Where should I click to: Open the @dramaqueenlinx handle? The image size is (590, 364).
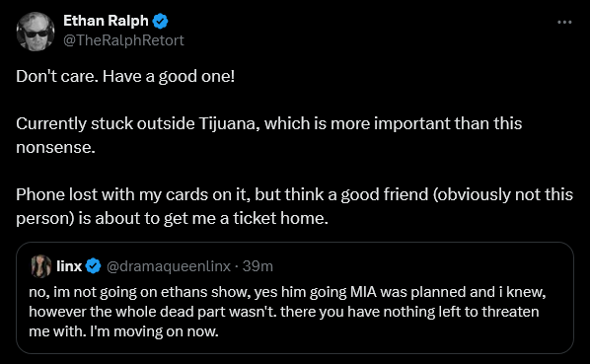click(169, 266)
